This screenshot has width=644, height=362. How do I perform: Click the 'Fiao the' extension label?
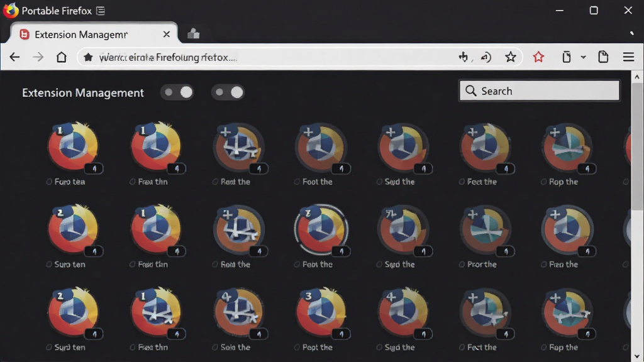pyautogui.click(x=563, y=265)
